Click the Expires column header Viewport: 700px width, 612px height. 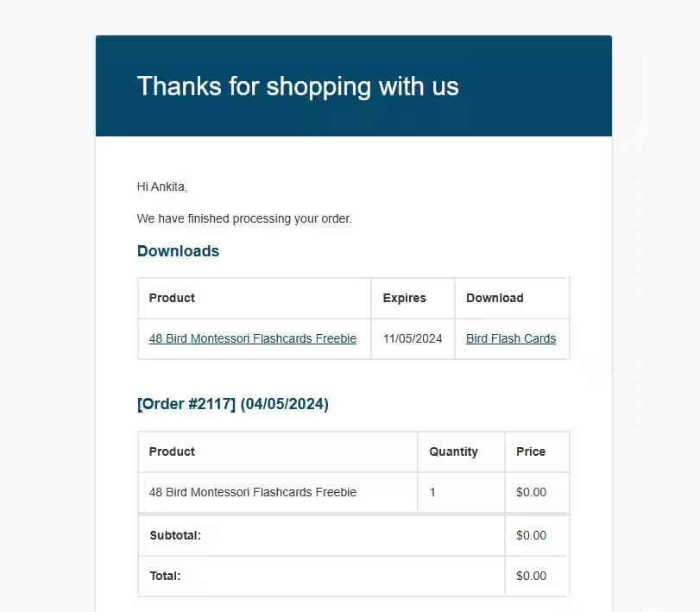[405, 298]
